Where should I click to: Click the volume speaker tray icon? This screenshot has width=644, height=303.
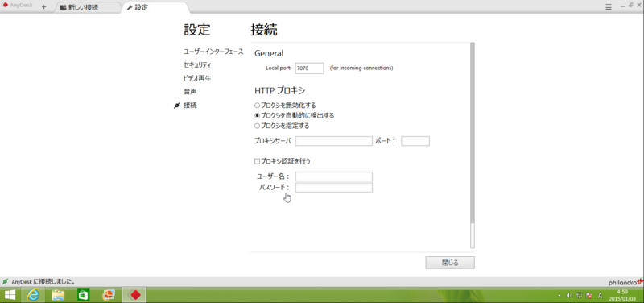tap(569, 295)
